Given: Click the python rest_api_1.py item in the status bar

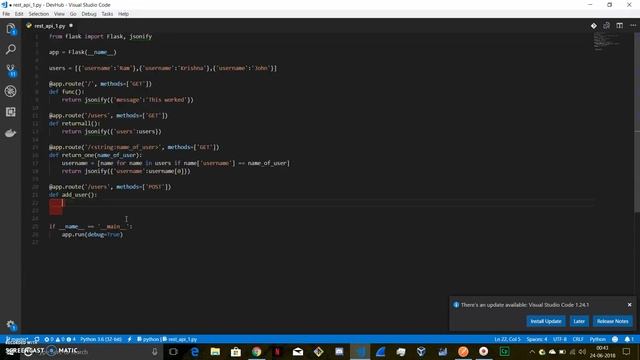Looking at the screenshot, I should [x=167, y=339].
